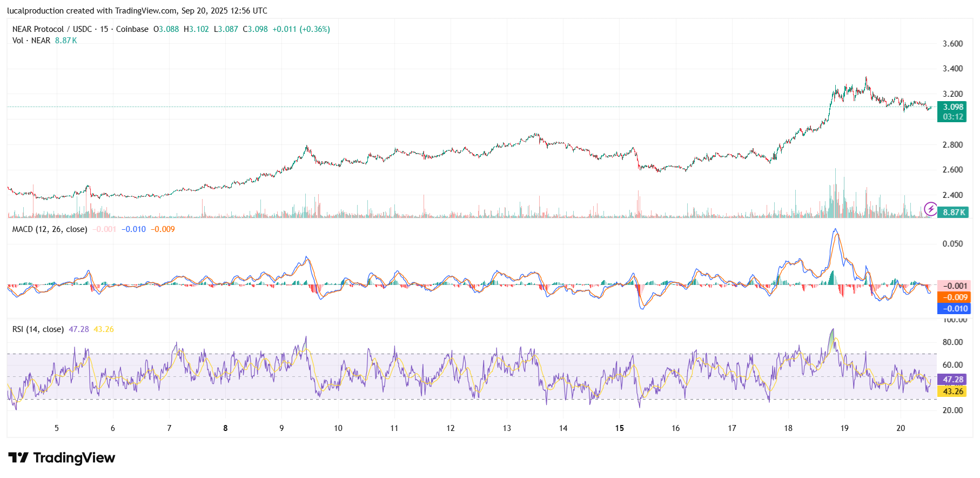Click date 5 on time axis

(x=57, y=428)
